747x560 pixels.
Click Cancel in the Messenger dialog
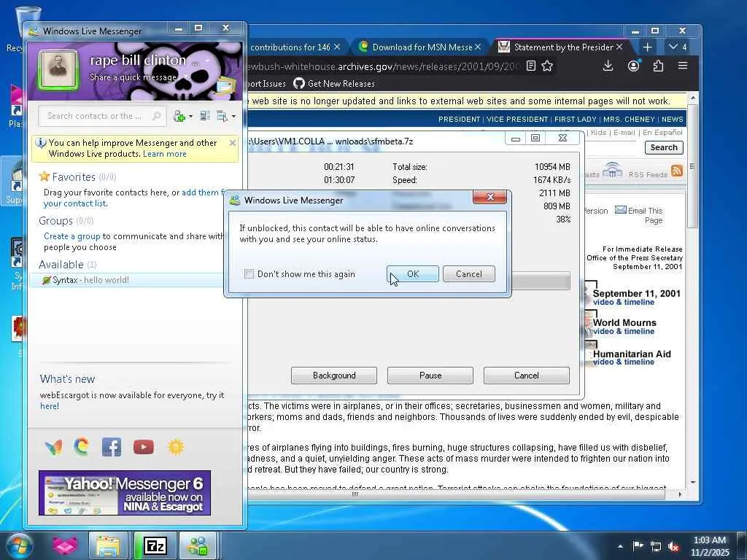(x=469, y=274)
